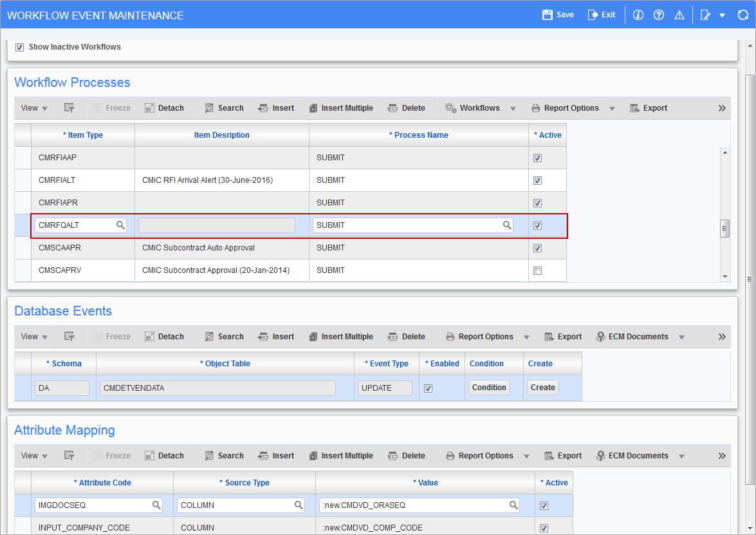756x535 pixels.
Task: Click Insert in Database Events toolbar
Action: tap(276, 337)
